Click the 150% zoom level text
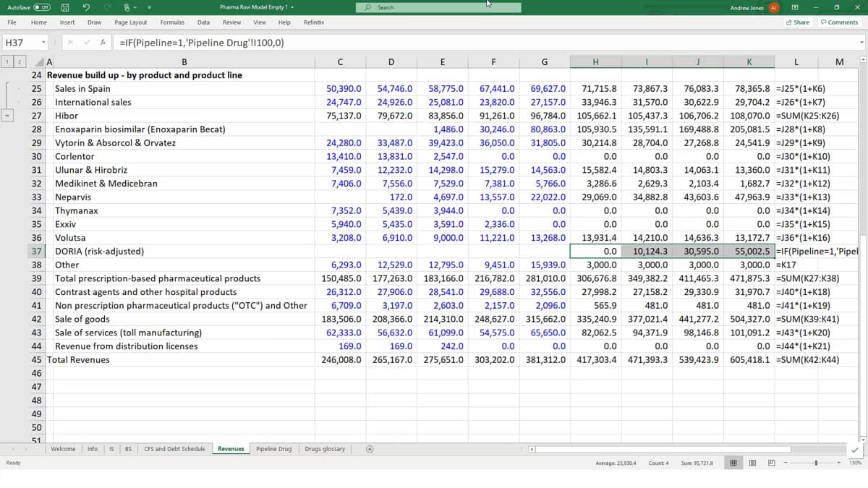Viewport: 868px width, 488px height. [x=855, y=463]
